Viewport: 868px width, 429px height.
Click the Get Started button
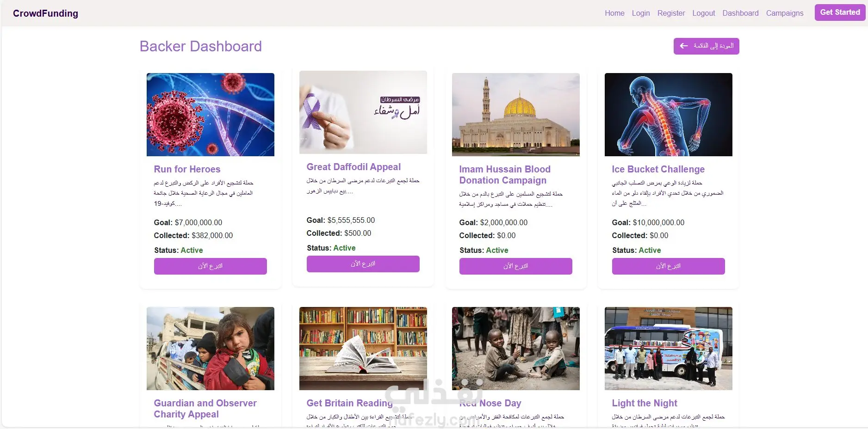point(840,12)
